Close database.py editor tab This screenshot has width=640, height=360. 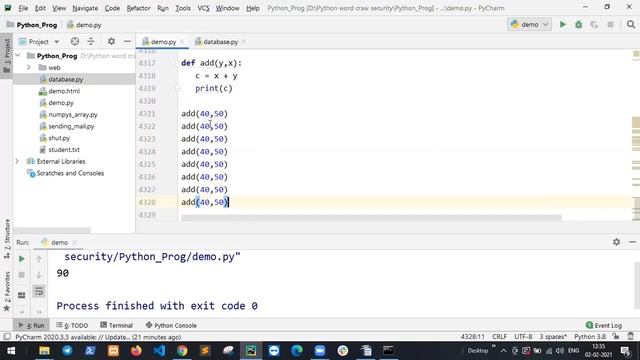pyautogui.click(x=244, y=42)
